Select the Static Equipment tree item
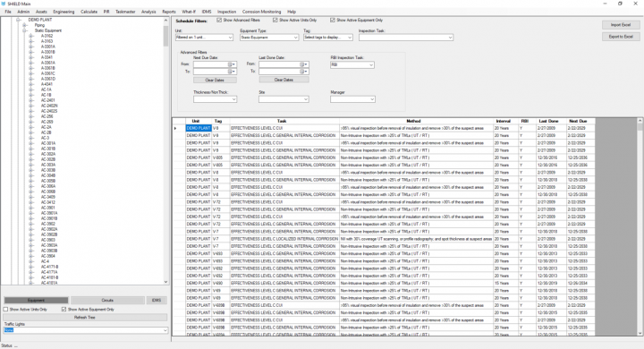Image resolution: width=644 pixels, height=349 pixels. (48, 30)
